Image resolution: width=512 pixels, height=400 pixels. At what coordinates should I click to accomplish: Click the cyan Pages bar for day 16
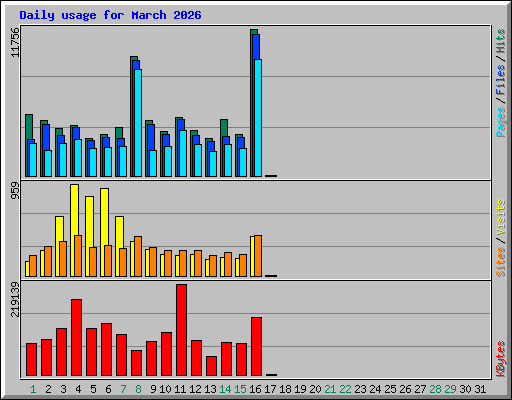pos(258,118)
